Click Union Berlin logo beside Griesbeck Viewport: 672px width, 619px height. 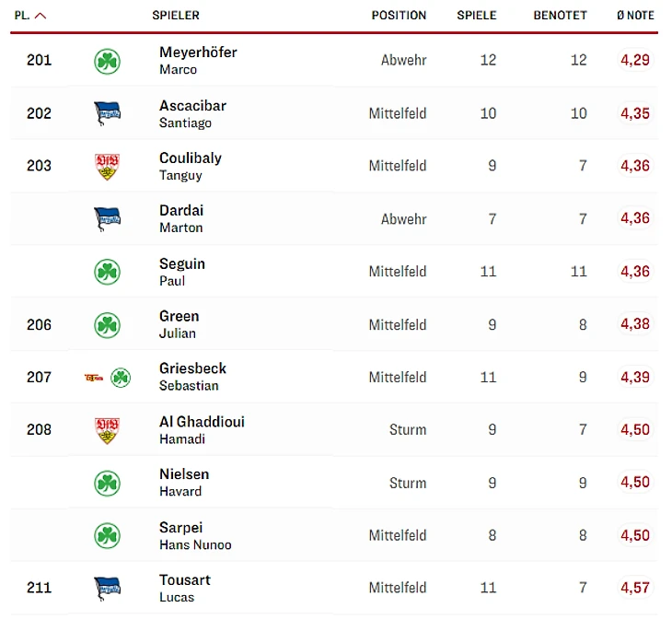[94, 378]
